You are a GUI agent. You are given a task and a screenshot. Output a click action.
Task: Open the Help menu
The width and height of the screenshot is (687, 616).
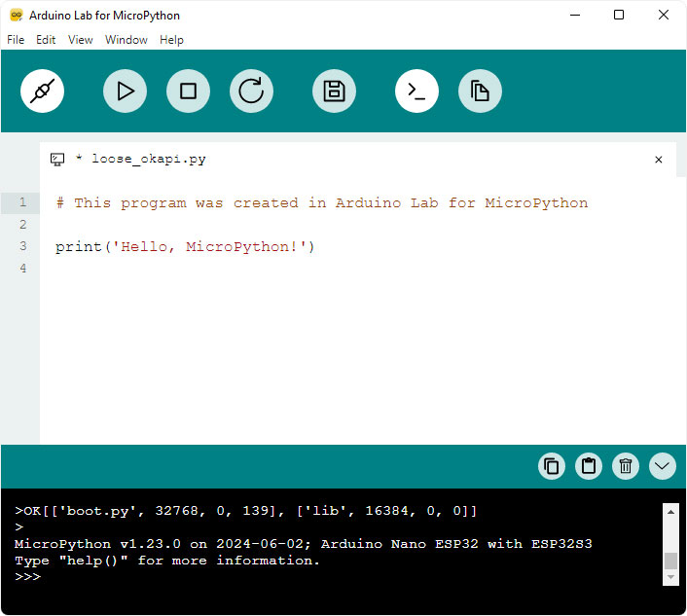[171, 40]
